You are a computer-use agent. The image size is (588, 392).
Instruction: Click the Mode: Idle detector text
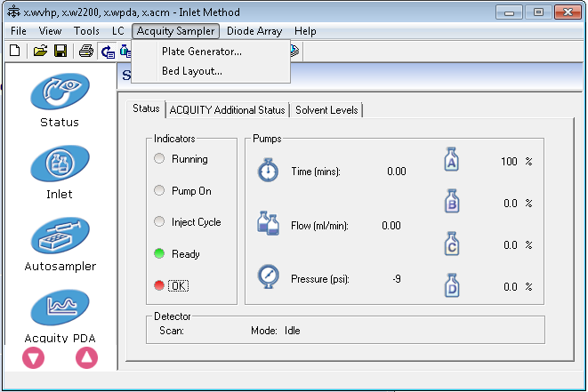coord(276,331)
